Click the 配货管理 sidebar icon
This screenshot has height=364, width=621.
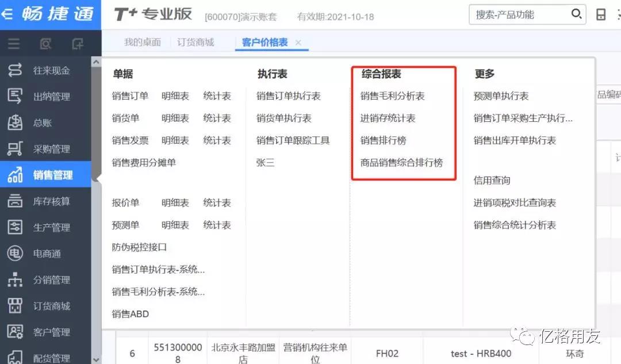[15, 357]
